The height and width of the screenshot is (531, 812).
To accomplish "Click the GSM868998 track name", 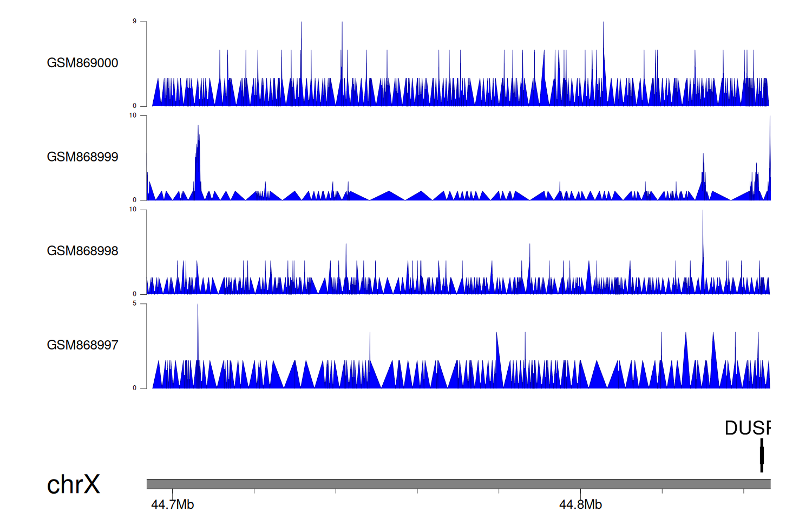I will click(x=82, y=251).
